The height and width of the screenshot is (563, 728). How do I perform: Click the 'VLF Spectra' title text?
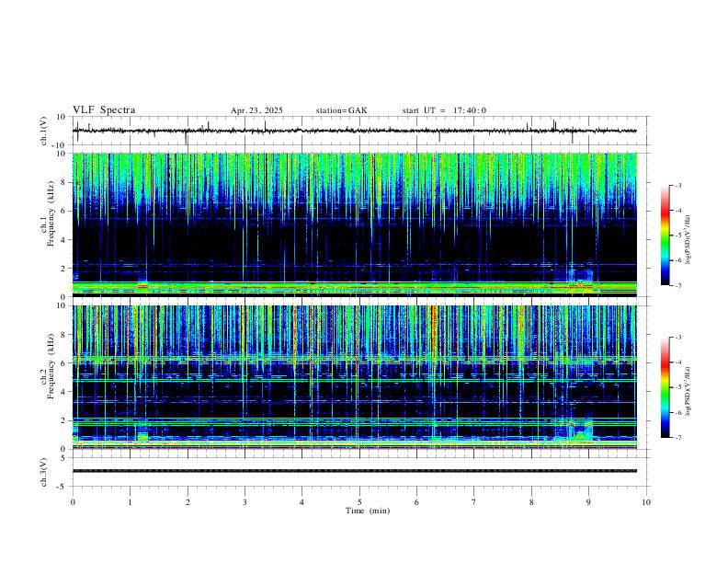(104, 110)
